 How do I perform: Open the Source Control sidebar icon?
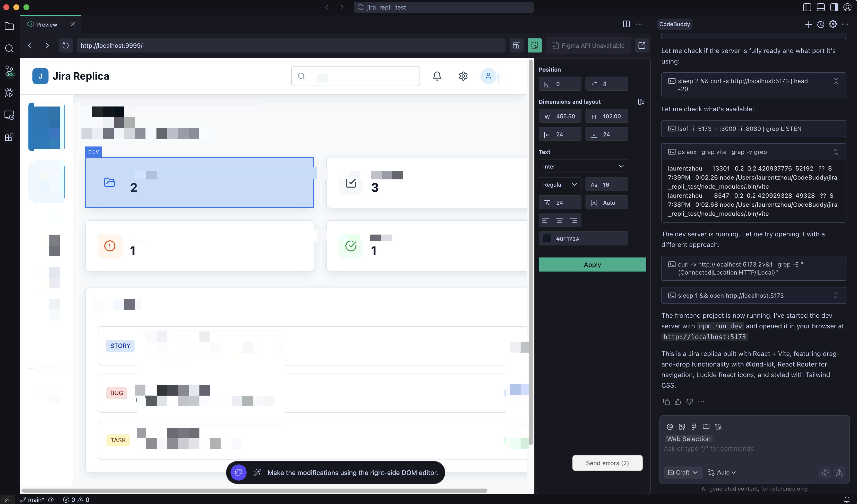click(x=9, y=71)
